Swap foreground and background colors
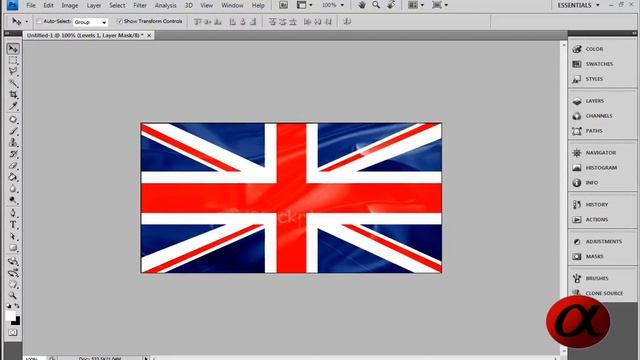This screenshot has height=360, width=640. pos(17,305)
